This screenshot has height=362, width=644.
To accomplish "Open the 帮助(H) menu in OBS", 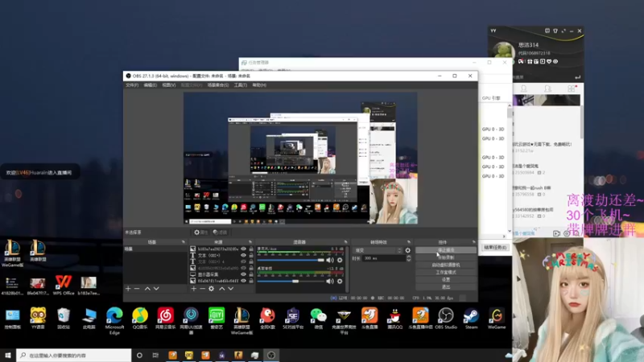I will 259,85.
